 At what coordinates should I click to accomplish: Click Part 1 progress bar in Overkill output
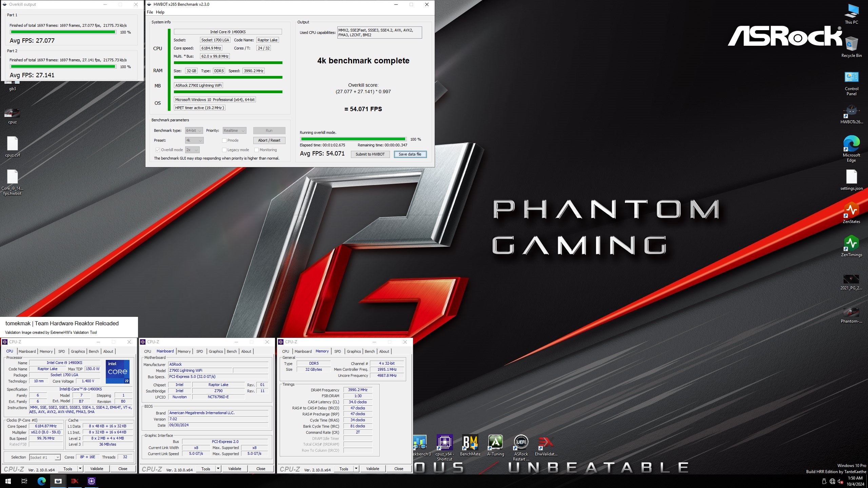click(x=63, y=32)
